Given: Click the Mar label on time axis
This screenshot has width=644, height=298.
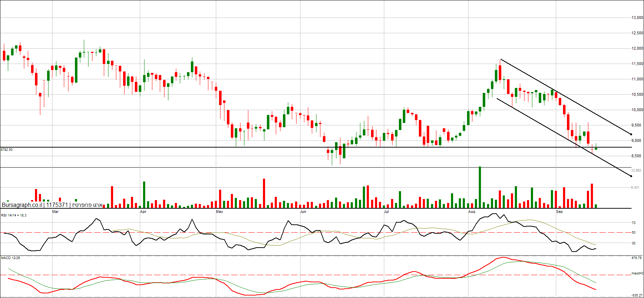Looking at the screenshot, I should (x=55, y=212).
